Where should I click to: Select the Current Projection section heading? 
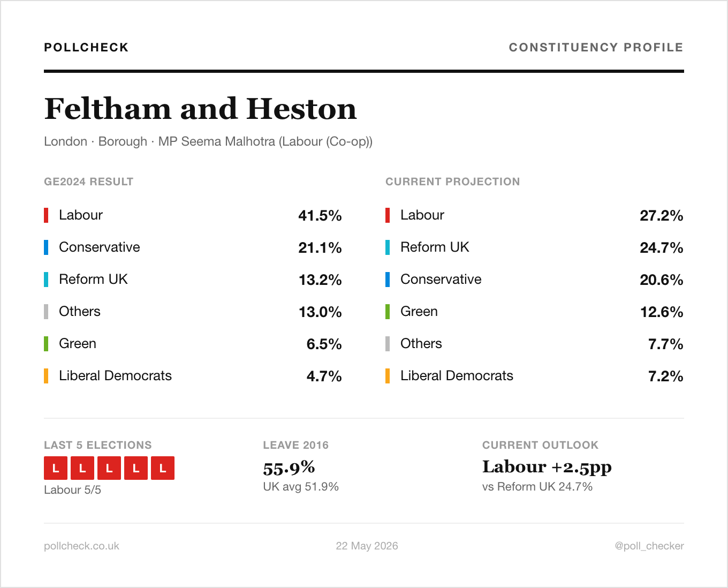[453, 182]
